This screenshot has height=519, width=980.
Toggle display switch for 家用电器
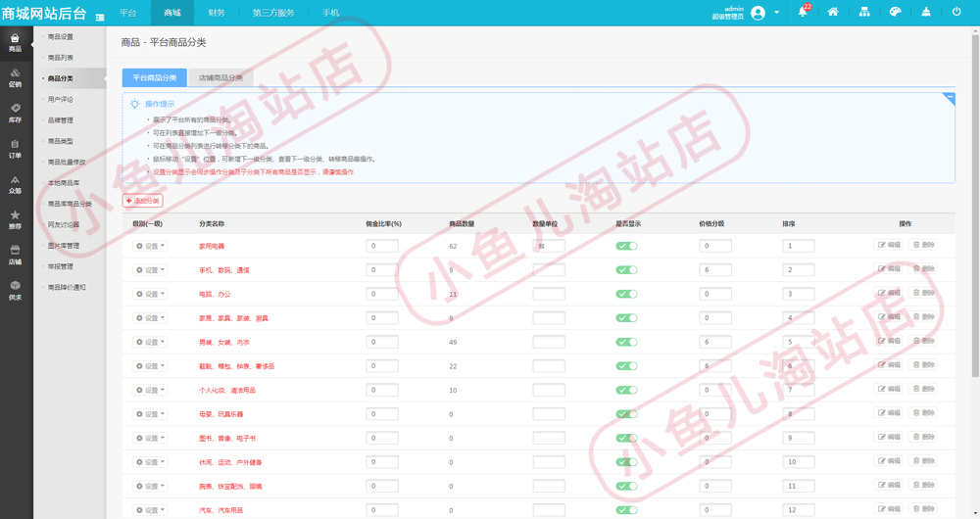pos(626,246)
